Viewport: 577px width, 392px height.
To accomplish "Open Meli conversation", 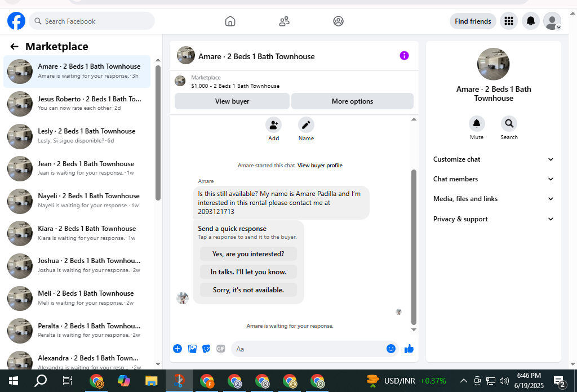I will tap(77, 298).
